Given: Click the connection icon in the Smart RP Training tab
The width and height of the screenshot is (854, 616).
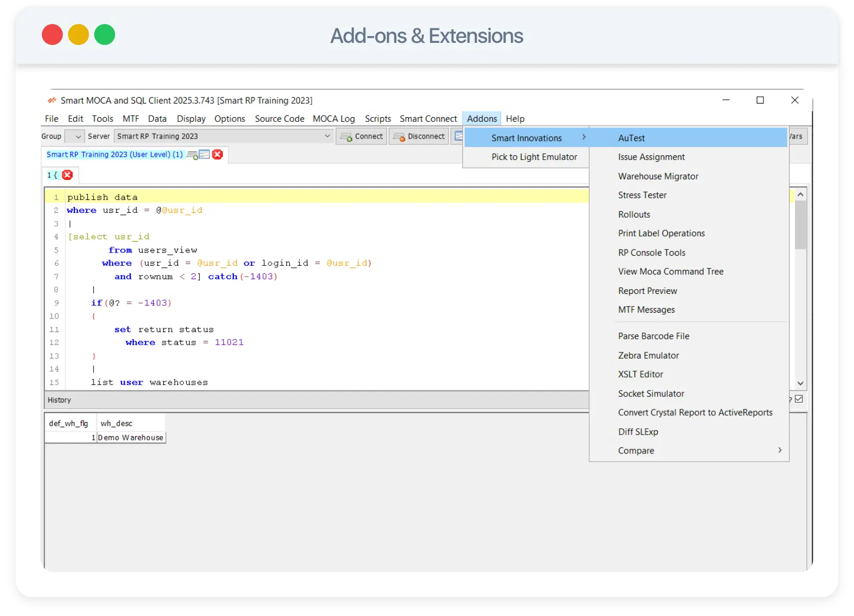Looking at the screenshot, I should [192, 155].
